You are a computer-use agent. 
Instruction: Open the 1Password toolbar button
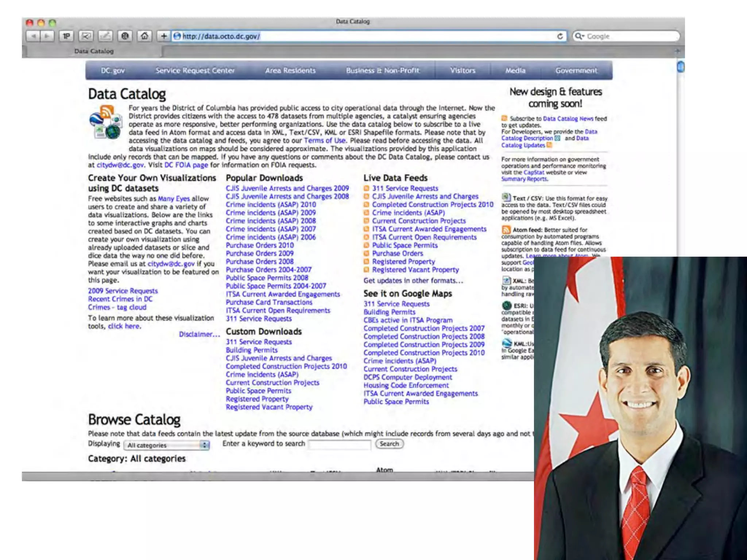tap(66, 36)
